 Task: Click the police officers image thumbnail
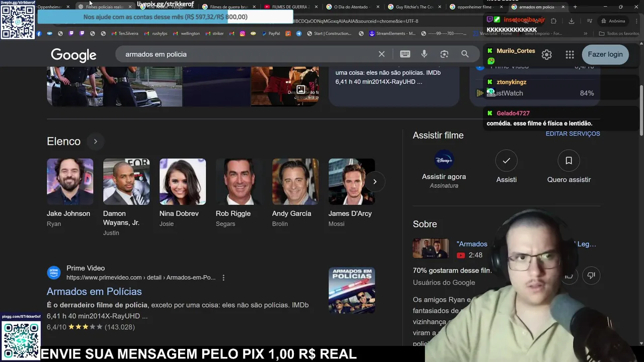click(115, 86)
